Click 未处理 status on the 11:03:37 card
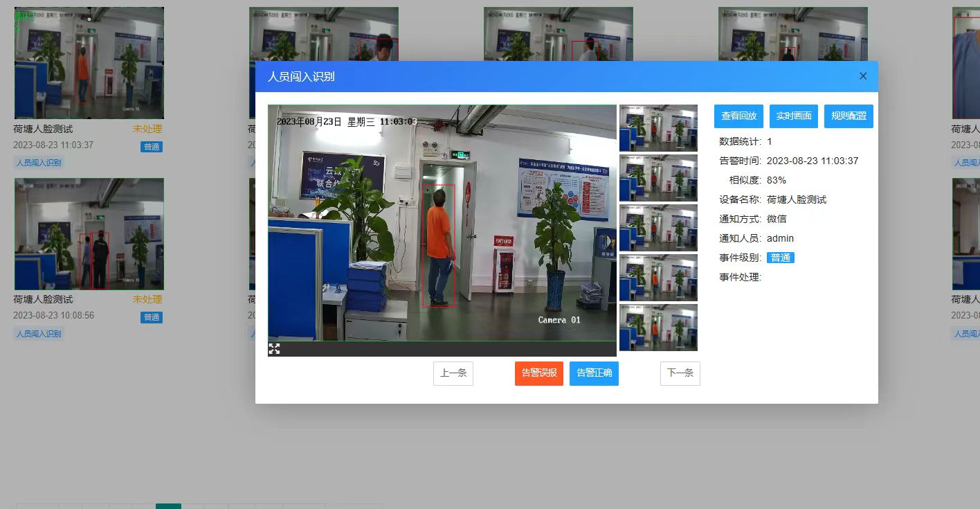Image resolution: width=980 pixels, height=509 pixels. click(147, 129)
